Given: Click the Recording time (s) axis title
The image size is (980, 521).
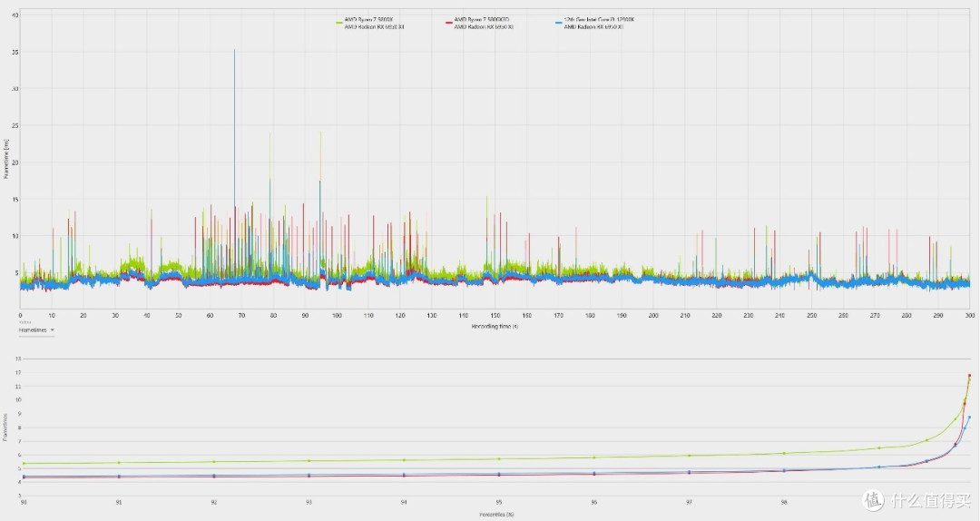Looking at the screenshot, I should pyautogui.click(x=495, y=327).
